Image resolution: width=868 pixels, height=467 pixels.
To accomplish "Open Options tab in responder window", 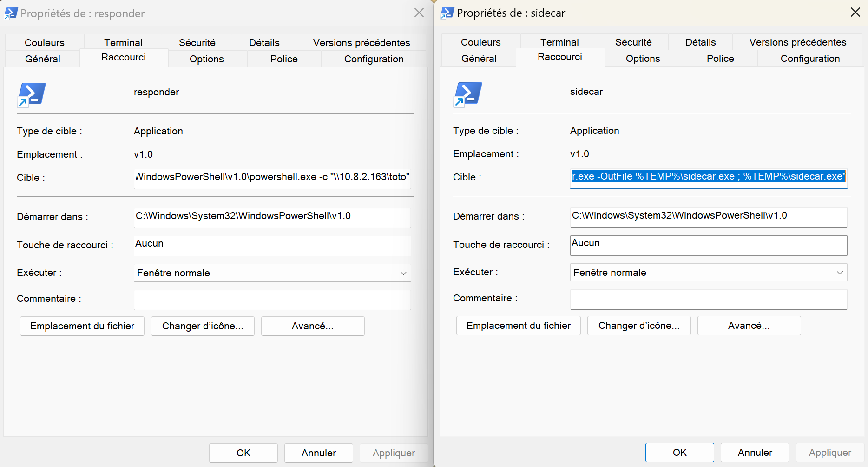I will [207, 59].
